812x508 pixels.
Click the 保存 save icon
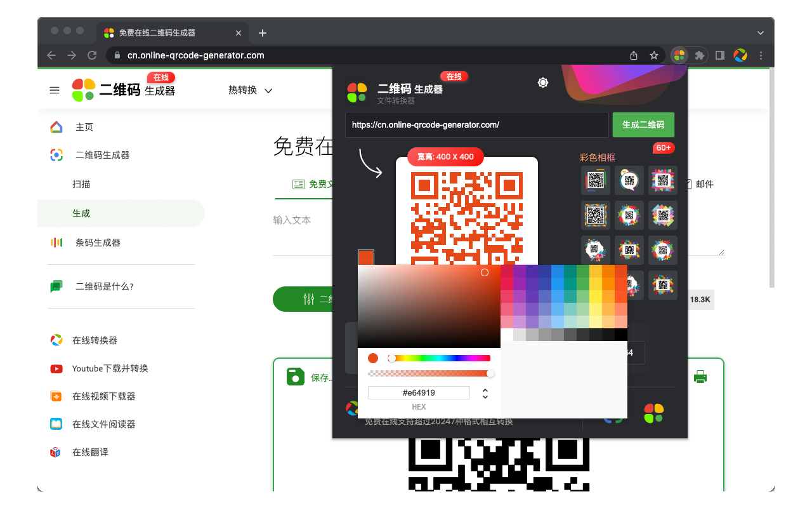[x=296, y=376]
